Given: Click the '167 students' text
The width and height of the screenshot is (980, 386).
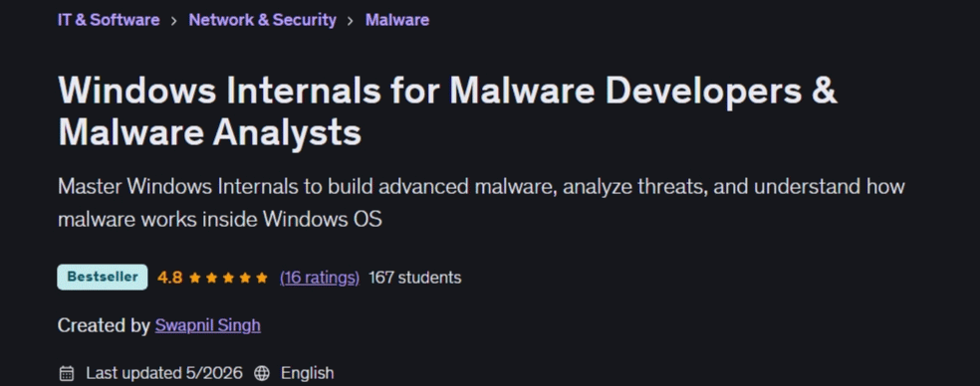Looking at the screenshot, I should 415,278.
